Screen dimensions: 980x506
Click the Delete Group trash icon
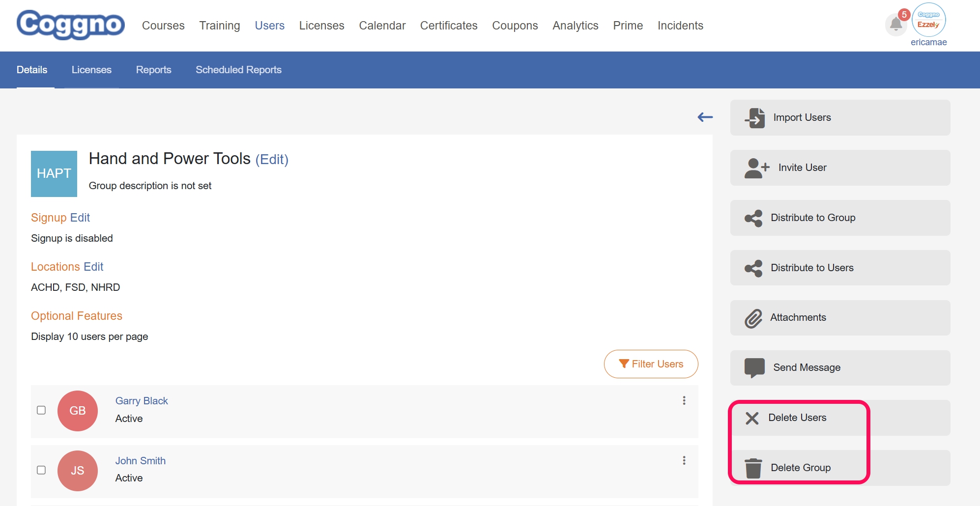[753, 468]
